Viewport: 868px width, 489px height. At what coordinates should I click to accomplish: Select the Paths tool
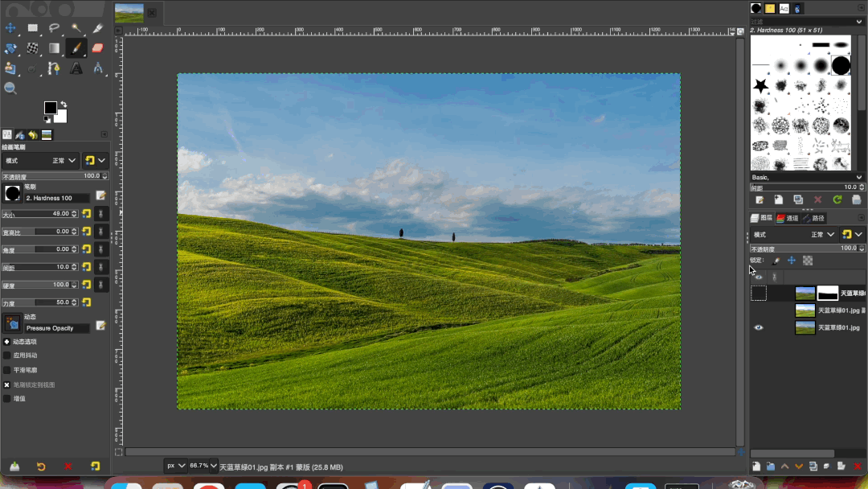(55, 68)
